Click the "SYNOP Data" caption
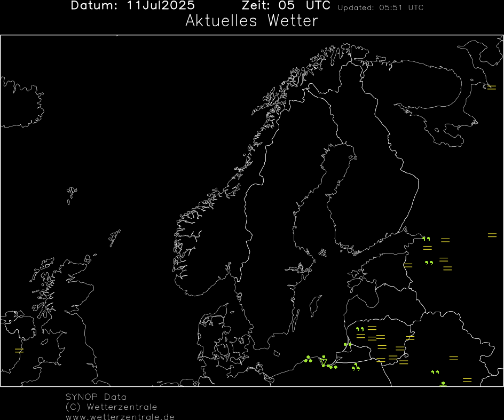Screen dimensions: 504x420 click(x=96, y=397)
